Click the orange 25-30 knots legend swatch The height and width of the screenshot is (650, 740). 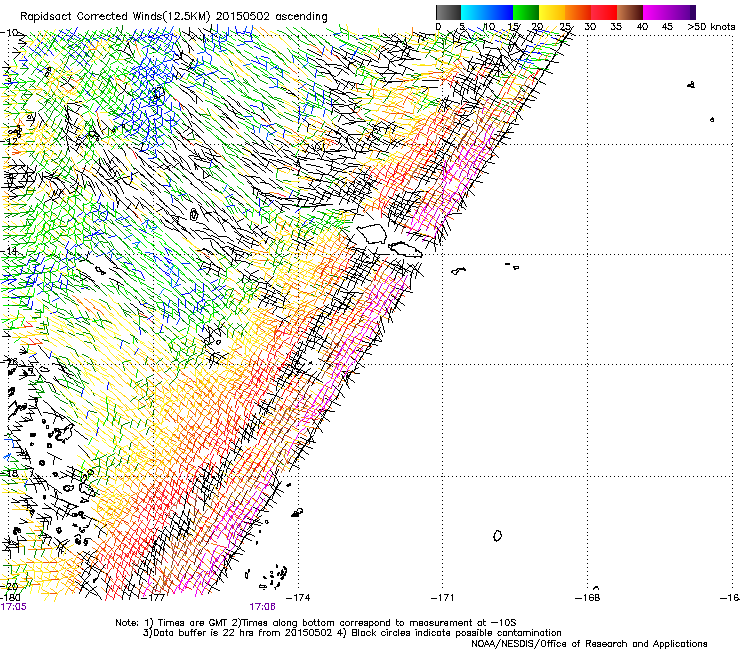(x=578, y=12)
